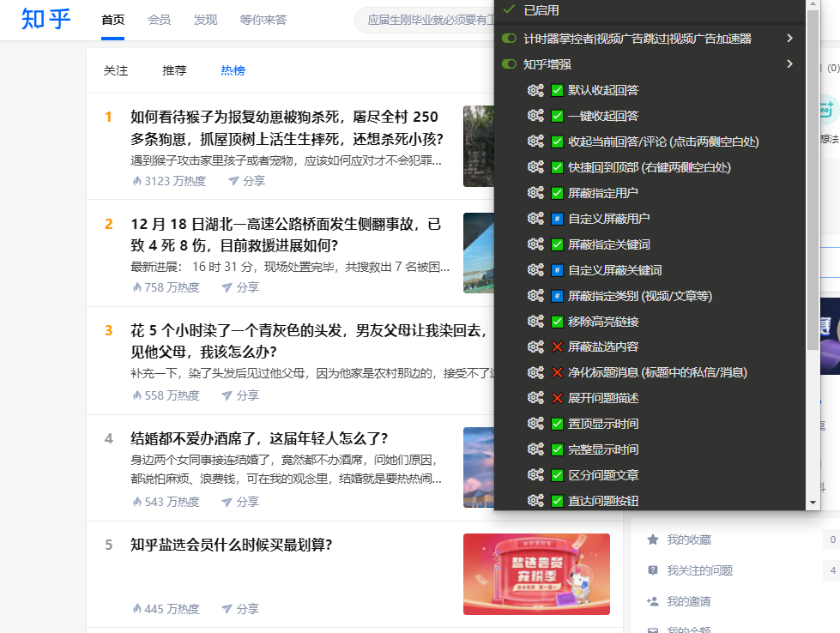Open the 我的收藏 sidebar link

[x=688, y=540]
